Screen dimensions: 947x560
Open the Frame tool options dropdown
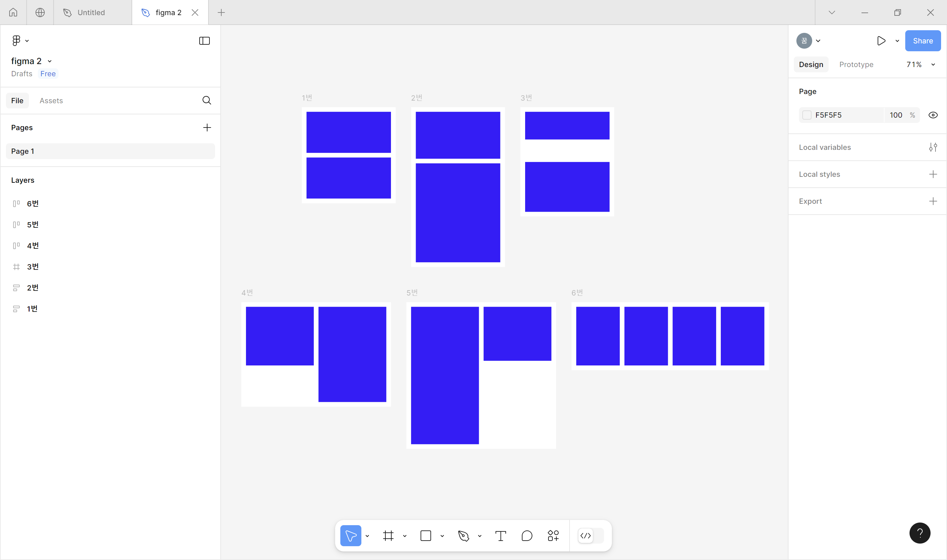(405, 536)
